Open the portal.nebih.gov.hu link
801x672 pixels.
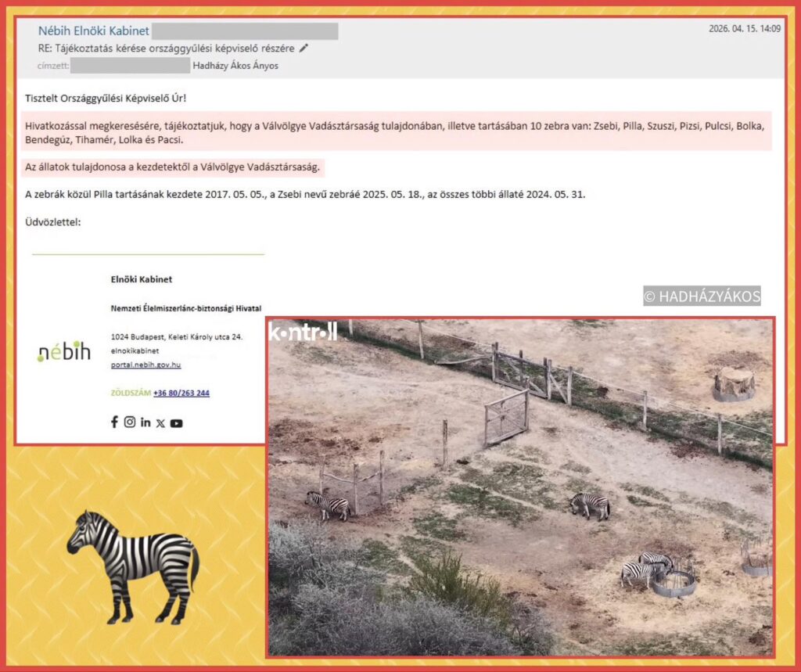point(145,365)
